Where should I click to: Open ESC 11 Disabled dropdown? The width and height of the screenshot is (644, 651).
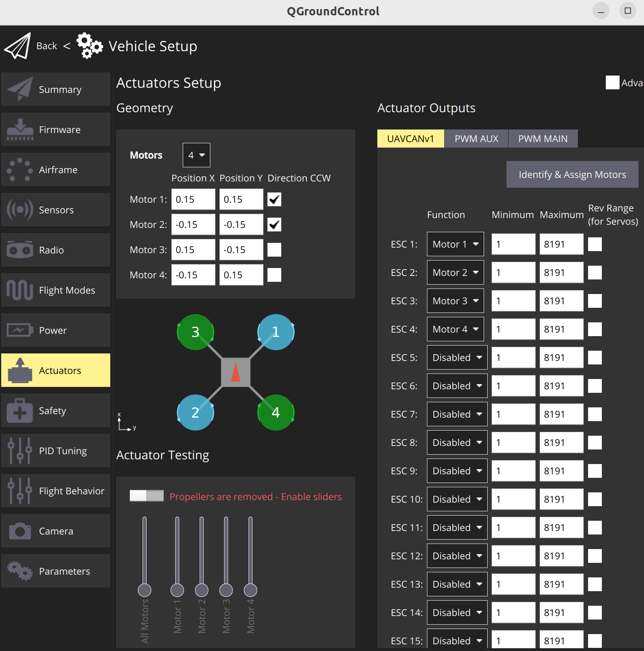coord(457,528)
